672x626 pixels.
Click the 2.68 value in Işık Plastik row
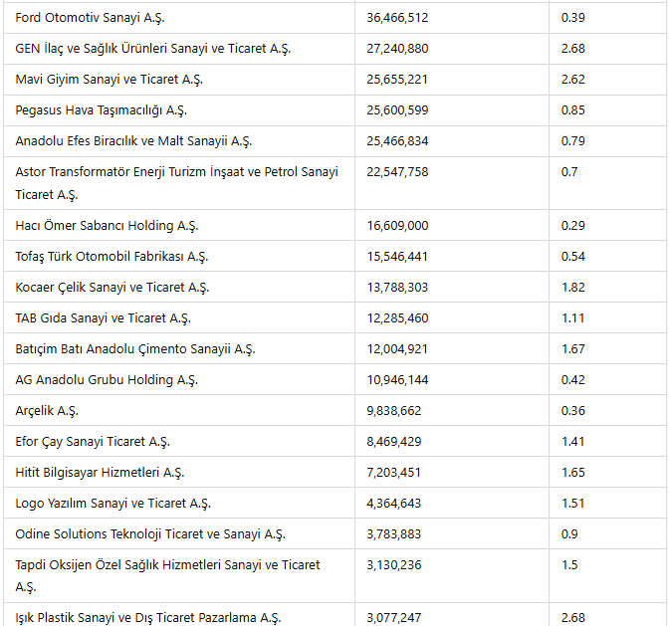coord(573,617)
